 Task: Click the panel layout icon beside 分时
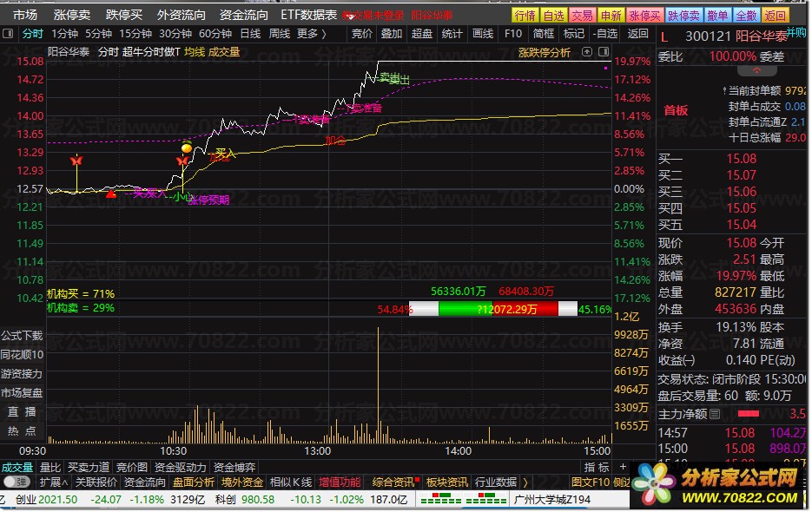point(9,34)
